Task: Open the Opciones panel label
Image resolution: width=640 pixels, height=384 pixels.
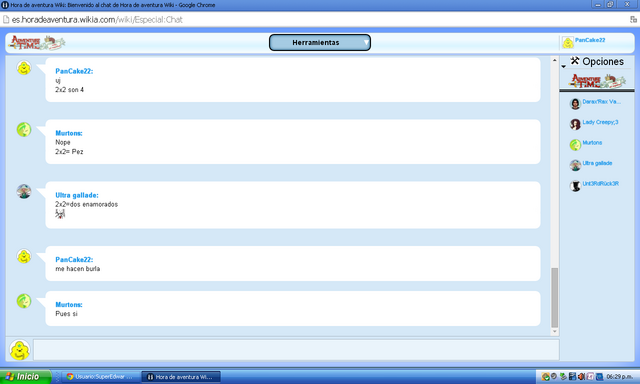Action: pos(603,62)
